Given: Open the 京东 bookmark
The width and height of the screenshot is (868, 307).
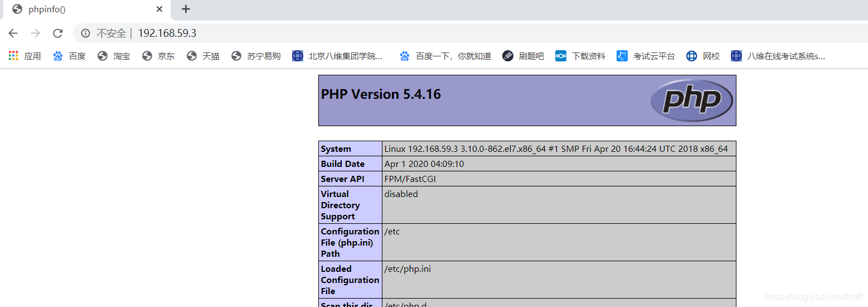Looking at the screenshot, I should click(158, 56).
